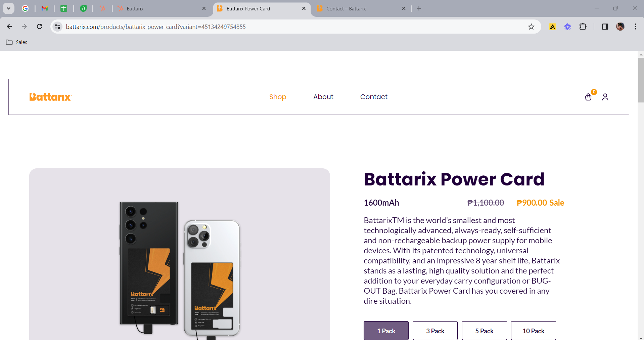Click the Battarix Power Card heading
Image resolution: width=644 pixels, height=340 pixels.
tap(454, 179)
